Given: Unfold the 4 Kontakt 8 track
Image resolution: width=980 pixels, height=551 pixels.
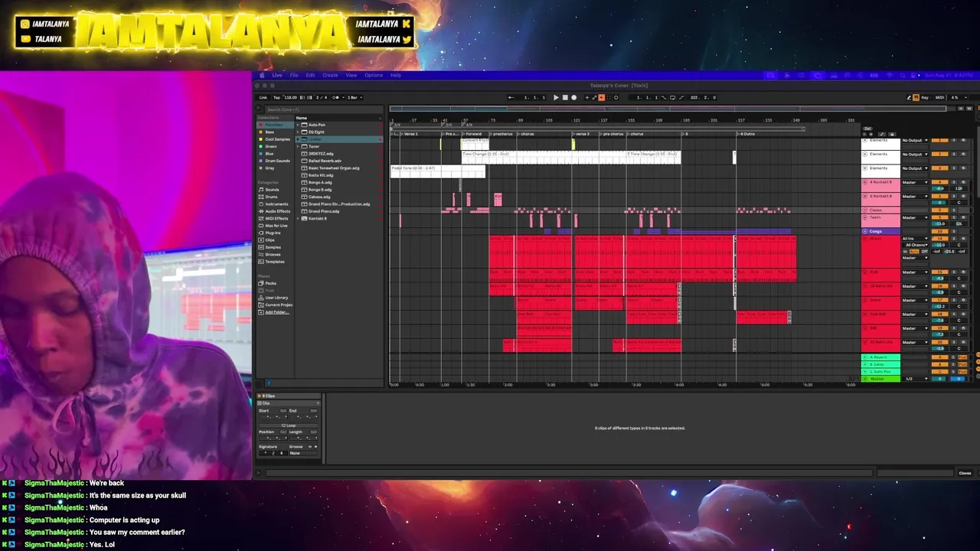Looking at the screenshot, I should point(865,182).
